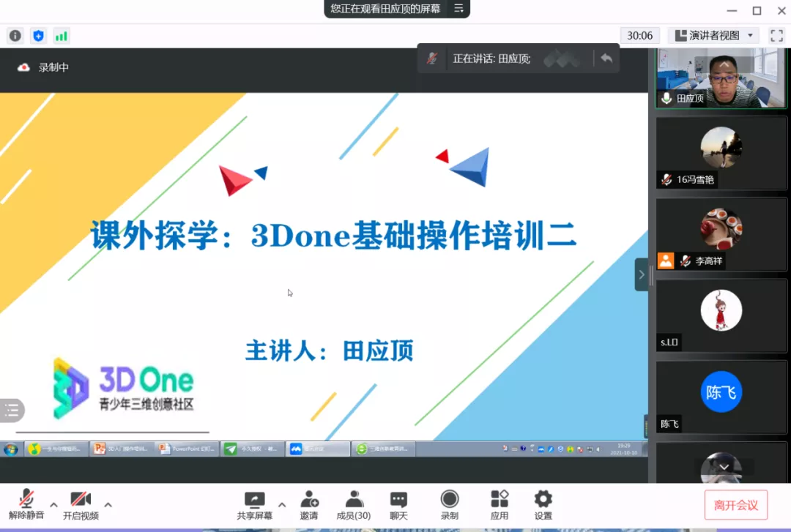Open meeting Settings (设置)
The height and width of the screenshot is (532, 791).
tap(543, 505)
